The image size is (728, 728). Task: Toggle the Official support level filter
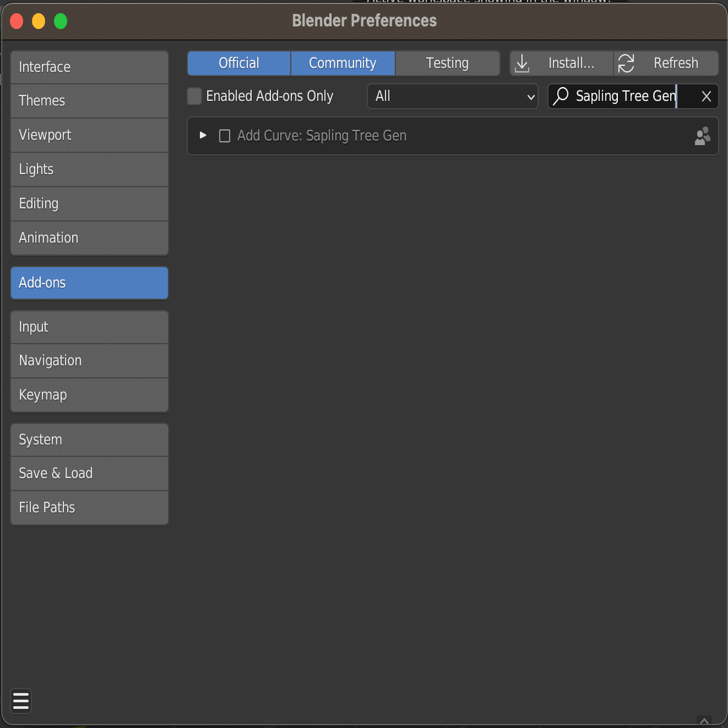pos(239,63)
